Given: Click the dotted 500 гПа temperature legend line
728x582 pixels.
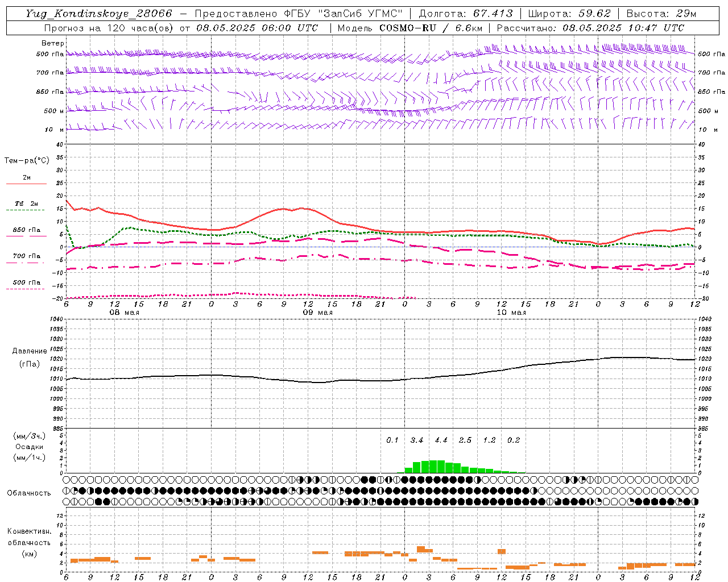Looking at the screenshot, I should [x=25, y=289].
